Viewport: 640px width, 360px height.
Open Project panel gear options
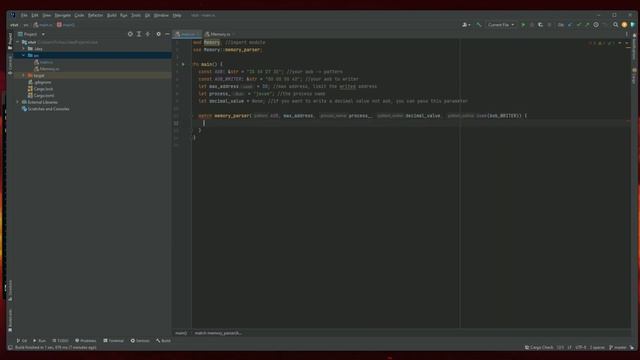(158, 34)
